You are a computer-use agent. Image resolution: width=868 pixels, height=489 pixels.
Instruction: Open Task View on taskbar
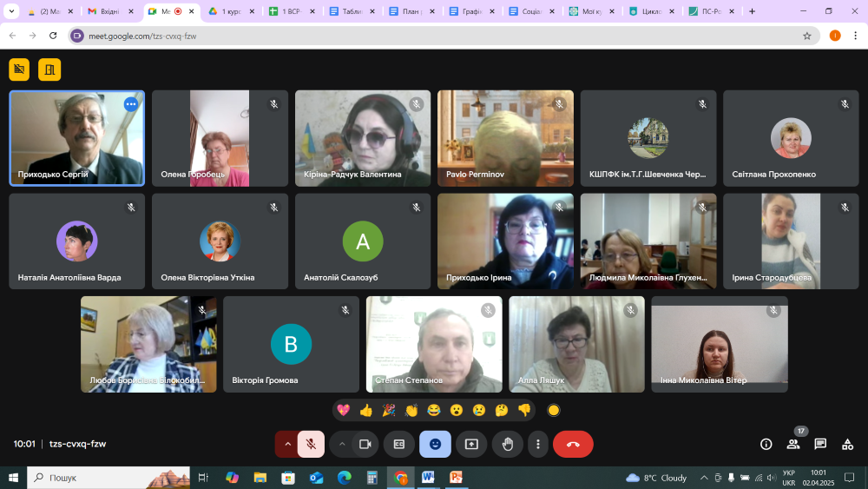click(203, 478)
